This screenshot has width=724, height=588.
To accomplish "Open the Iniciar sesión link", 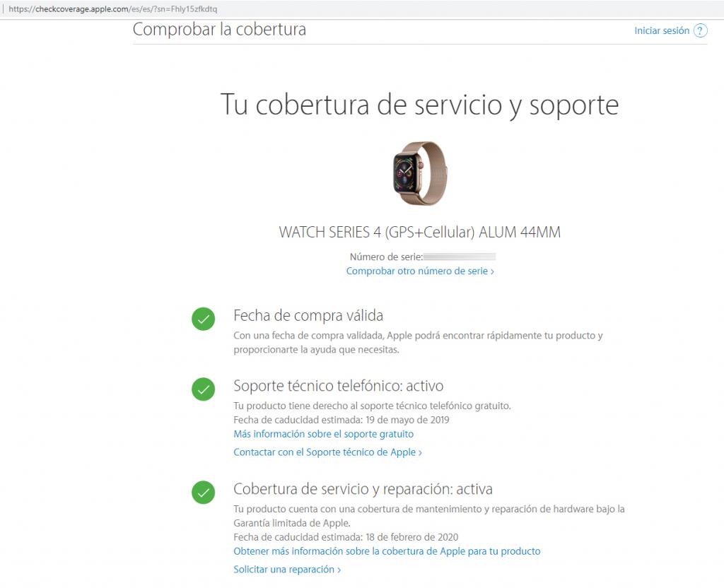I will 662,31.
